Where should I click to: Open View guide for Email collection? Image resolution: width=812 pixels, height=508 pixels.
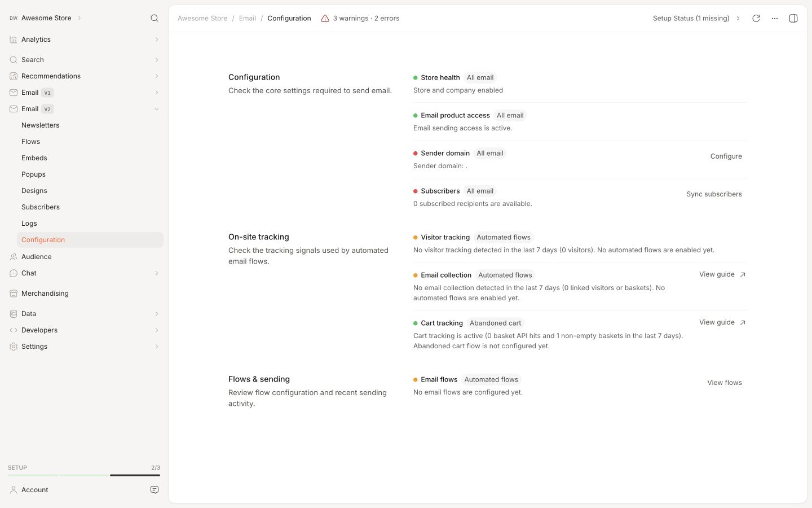[x=722, y=274]
